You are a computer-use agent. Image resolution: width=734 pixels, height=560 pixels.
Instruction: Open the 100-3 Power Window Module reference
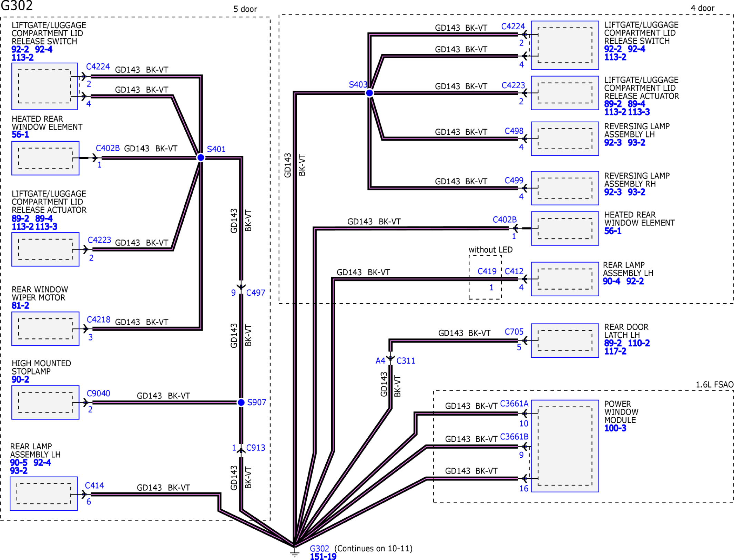tap(615, 428)
